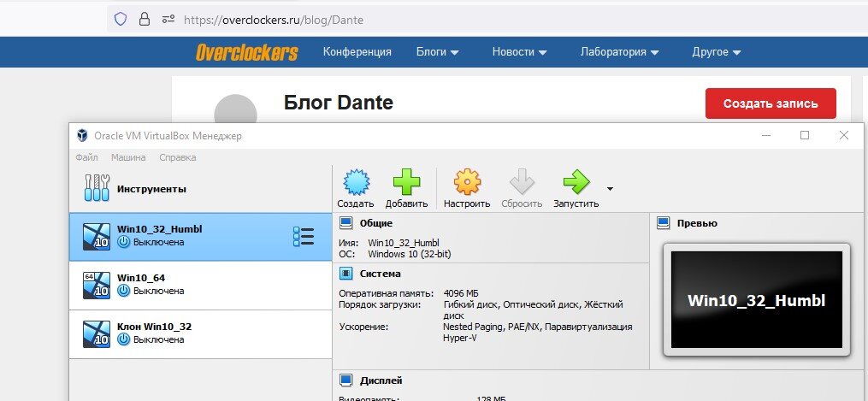Click the browser shield tracking protection icon

tap(121, 20)
